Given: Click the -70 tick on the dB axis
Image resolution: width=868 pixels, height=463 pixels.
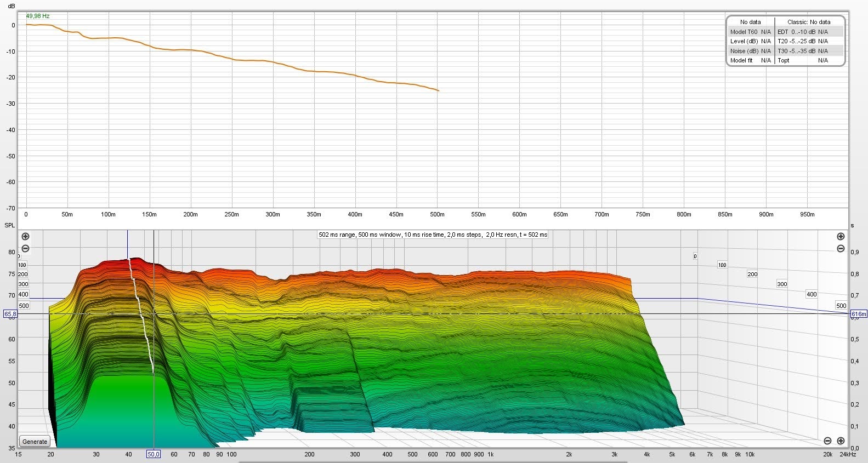Looking at the screenshot, I should coord(10,208).
